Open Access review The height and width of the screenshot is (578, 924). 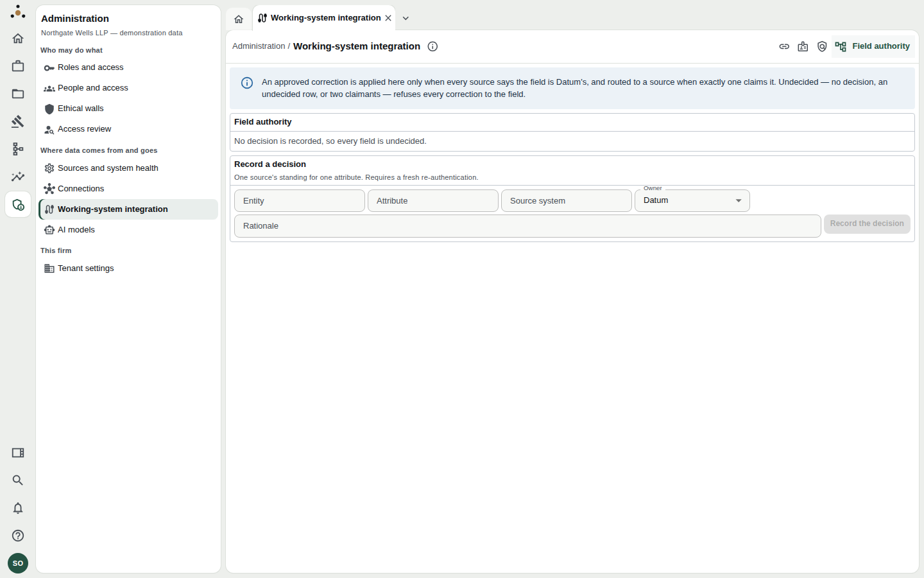click(128, 129)
